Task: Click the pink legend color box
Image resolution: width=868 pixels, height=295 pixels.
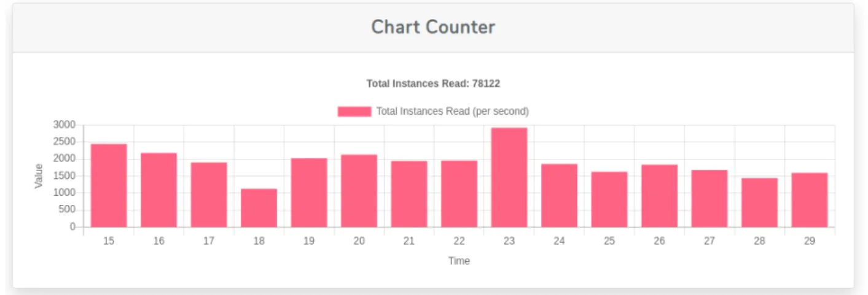Action: (x=354, y=111)
